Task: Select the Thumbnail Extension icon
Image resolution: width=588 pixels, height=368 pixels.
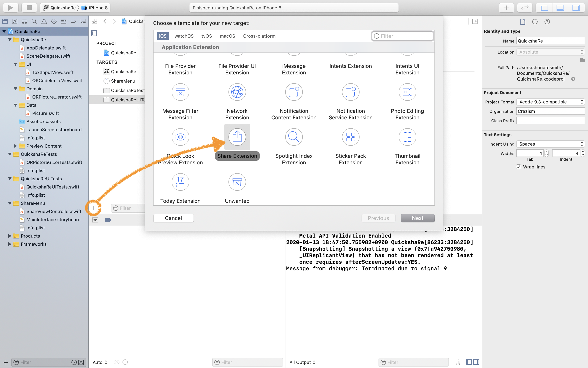Action: (x=408, y=137)
